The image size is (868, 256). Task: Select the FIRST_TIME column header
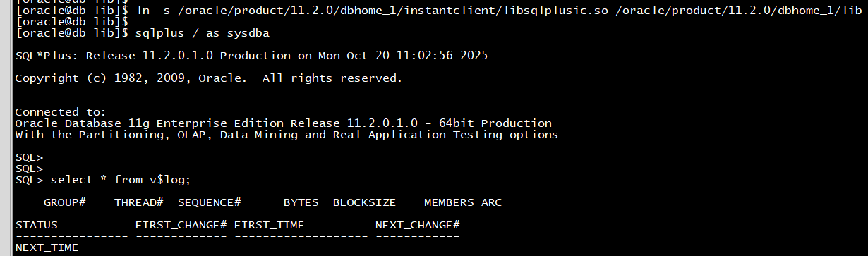(x=269, y=225)
